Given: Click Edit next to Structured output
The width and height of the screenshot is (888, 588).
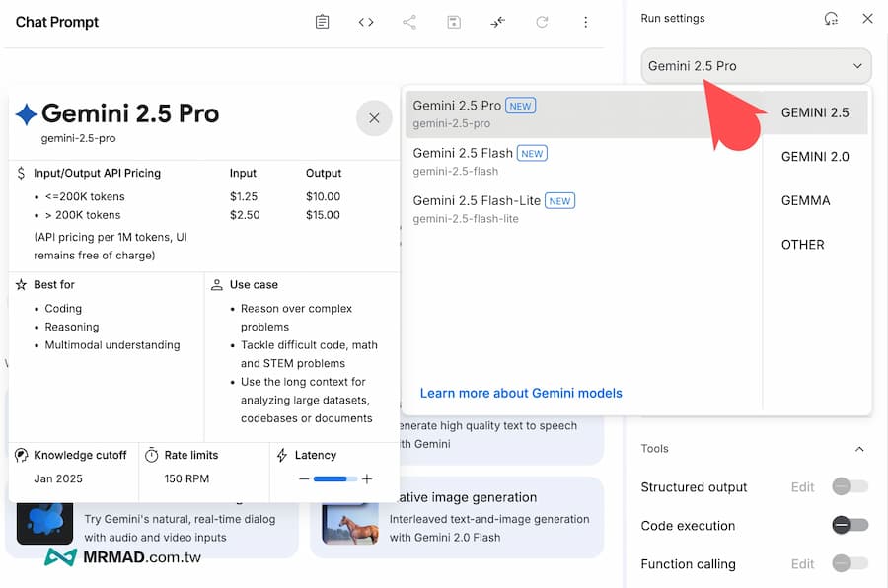Looking at the screenshot, I should tap(802, 486).
